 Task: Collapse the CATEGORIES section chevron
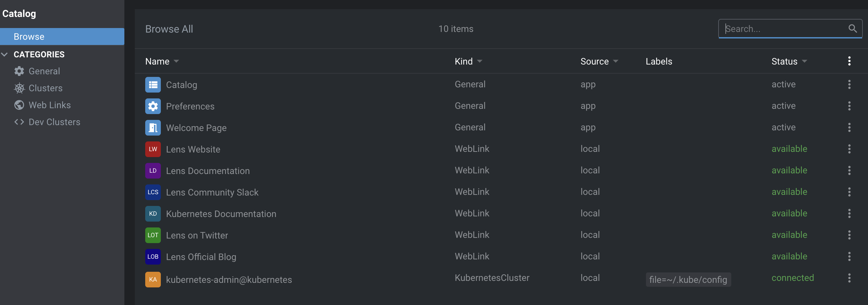(x=5, y=54)
